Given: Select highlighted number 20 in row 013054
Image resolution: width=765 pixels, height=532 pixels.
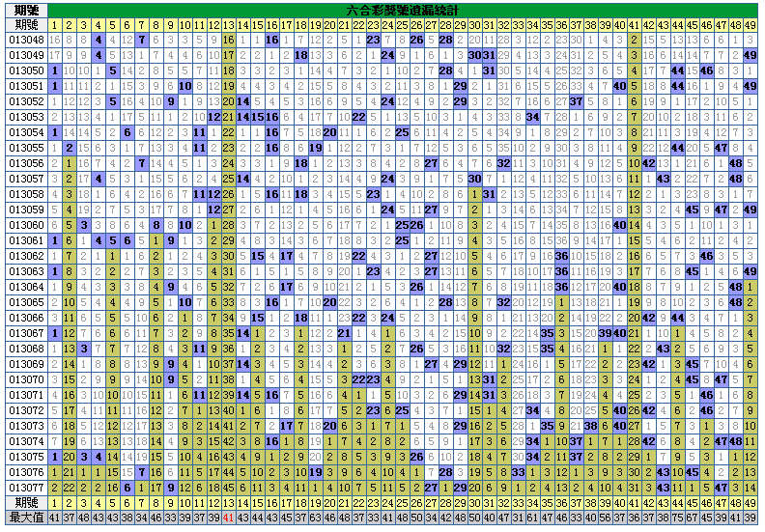Looking at the screenshot, I should point(329,132).
